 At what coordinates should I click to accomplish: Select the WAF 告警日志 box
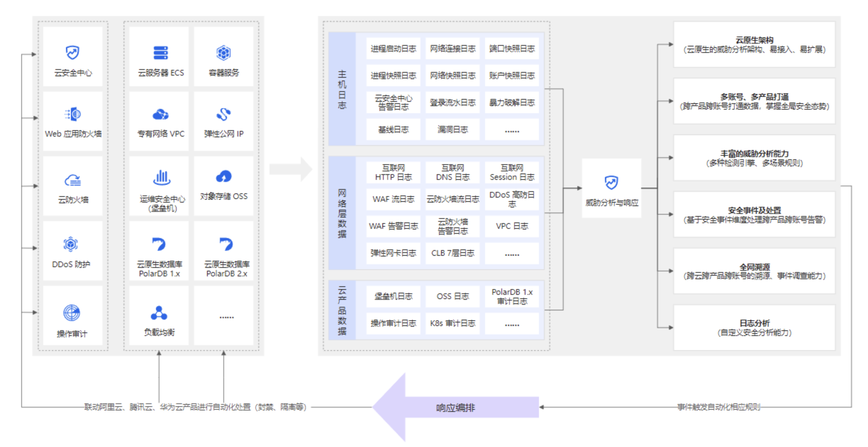point(393,226)
